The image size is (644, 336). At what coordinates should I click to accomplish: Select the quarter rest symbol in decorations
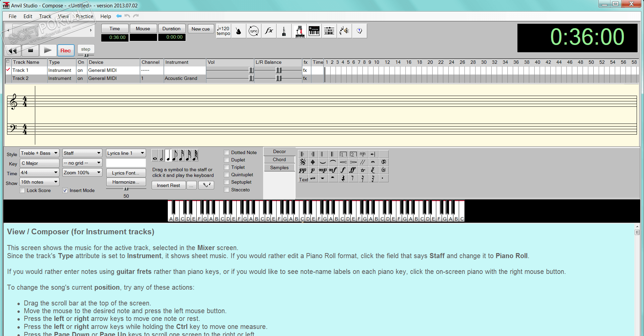(343, 178)
